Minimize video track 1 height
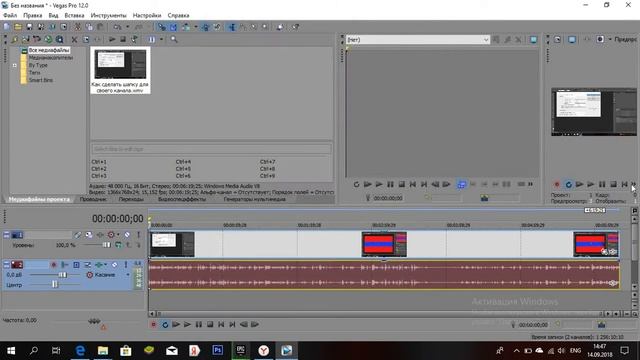 click(7, 235)
